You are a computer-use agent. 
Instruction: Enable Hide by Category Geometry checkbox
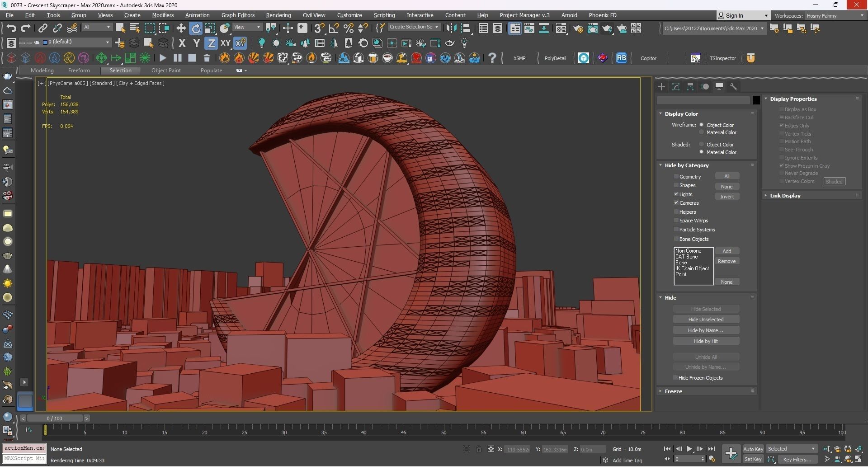(x=676, y=177)
